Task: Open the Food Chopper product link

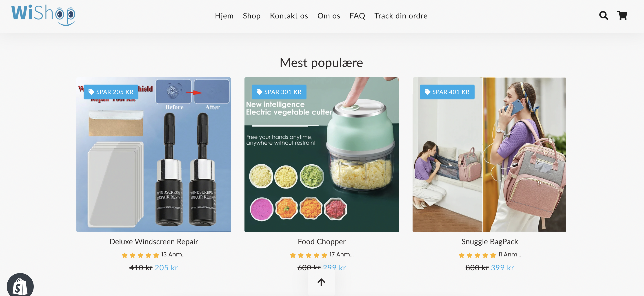Action: click(x=322, y=241)
